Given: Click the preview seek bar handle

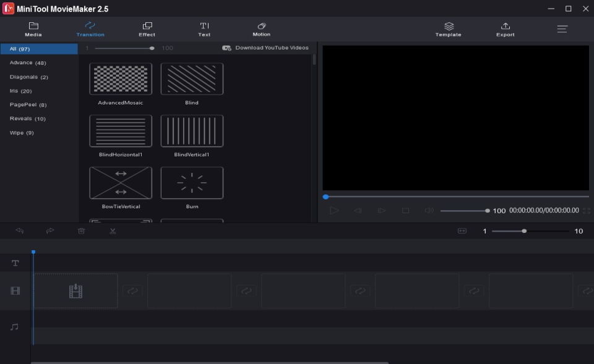Looking at the screenshot, I should (x=326, y=197).
